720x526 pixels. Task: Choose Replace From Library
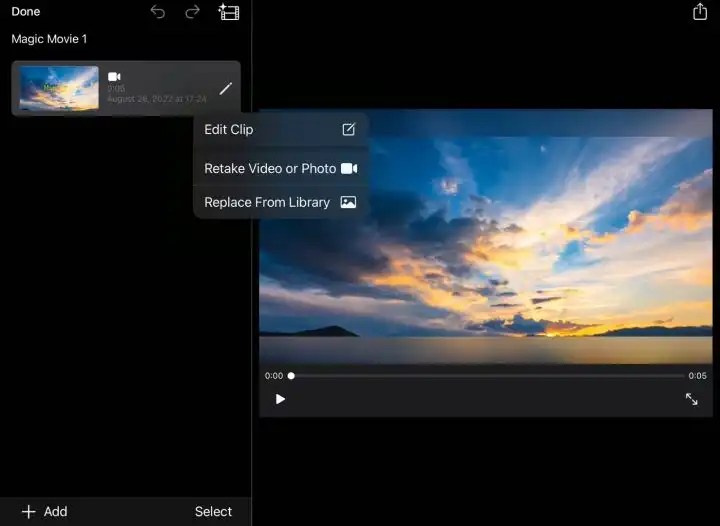280,202
